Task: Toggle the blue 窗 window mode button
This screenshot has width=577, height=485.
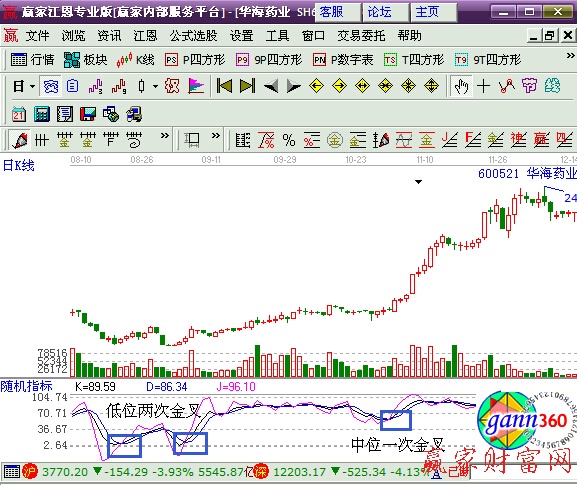Action: click(50, 86)
